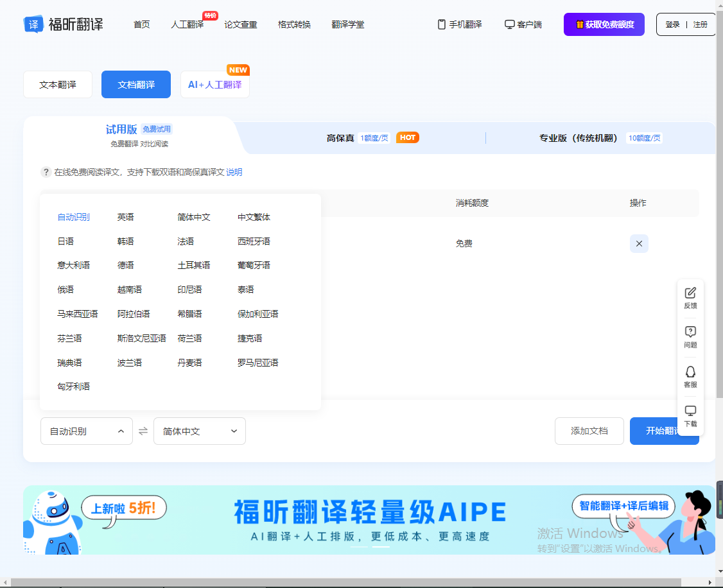This screenshot has width=723, height=588.
Task: Choose 意大利语 in language list
Action: (73, 265)
